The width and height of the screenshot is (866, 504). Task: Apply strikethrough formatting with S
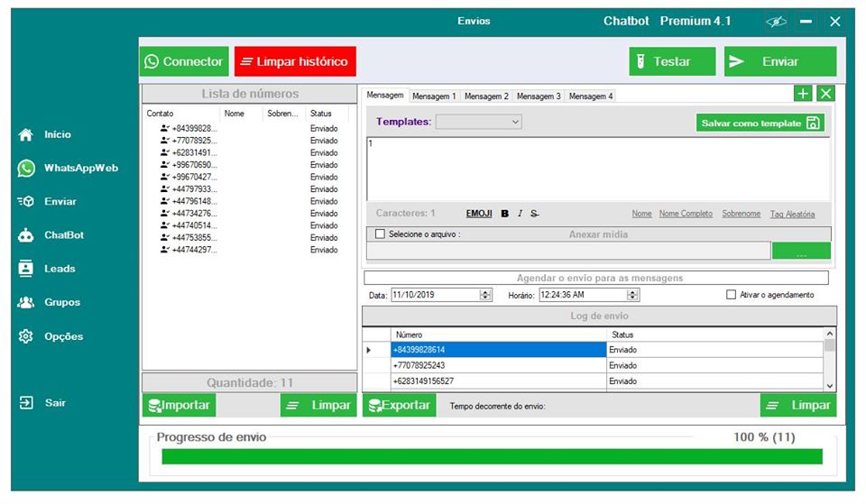534,214
